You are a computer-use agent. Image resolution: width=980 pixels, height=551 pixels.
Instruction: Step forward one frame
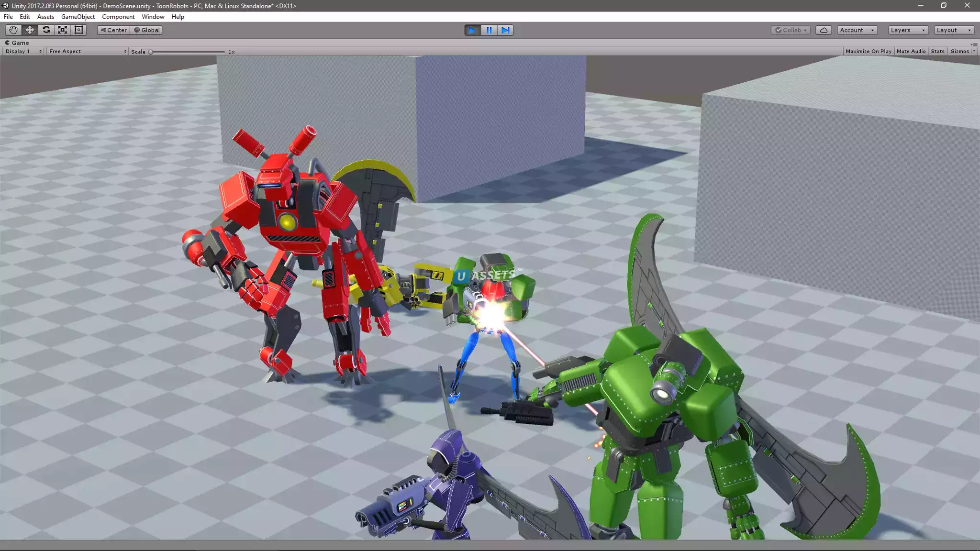point(505,30)
